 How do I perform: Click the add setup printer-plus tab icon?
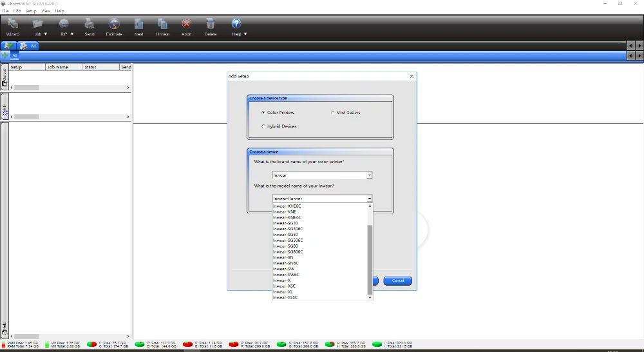coord(8,46)
